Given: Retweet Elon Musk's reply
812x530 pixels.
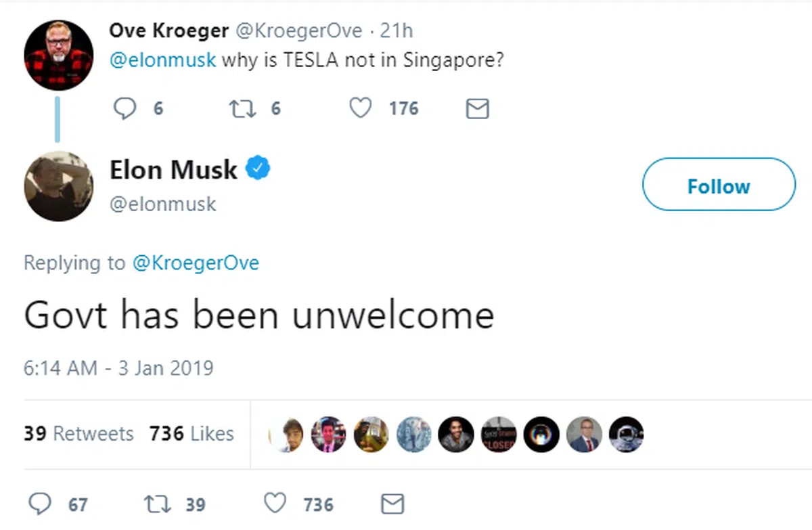Looking at the screenshot, I should pyautogui.click(x=157, y=504).
